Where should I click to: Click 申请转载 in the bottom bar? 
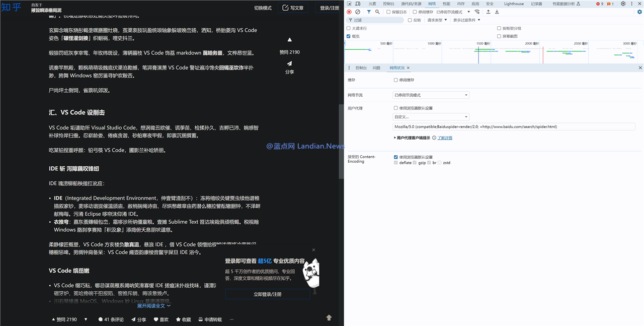(x=210, y=319)
